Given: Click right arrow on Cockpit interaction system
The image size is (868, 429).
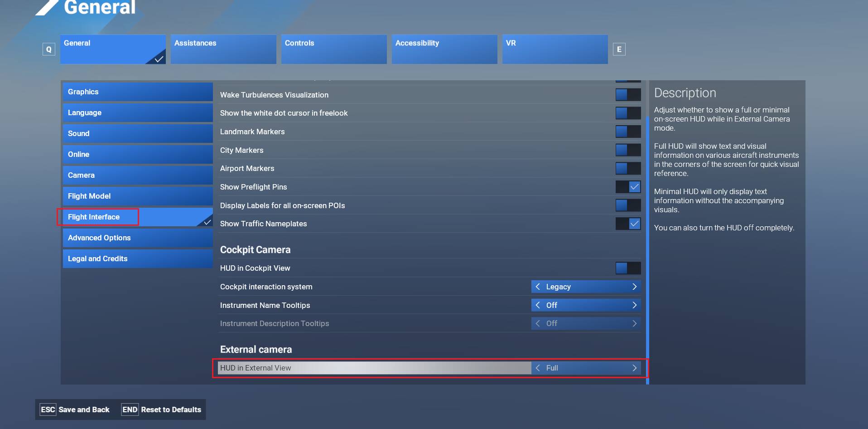Looking at the screenshot, I should click(x=634, y=287).
